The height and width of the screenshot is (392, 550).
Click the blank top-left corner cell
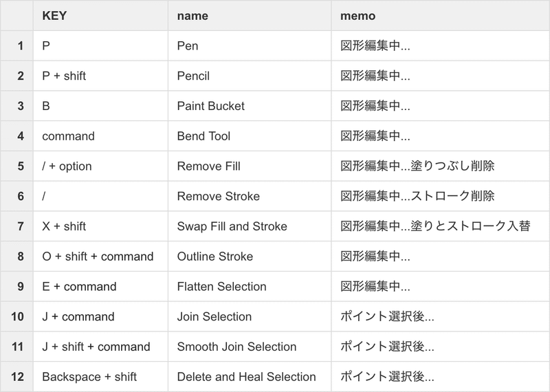(x=16, y=15)
